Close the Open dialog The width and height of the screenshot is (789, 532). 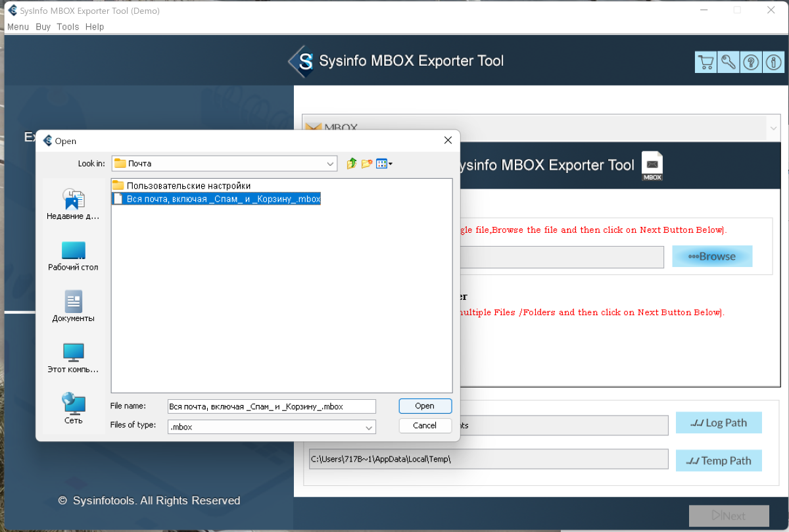448,141
